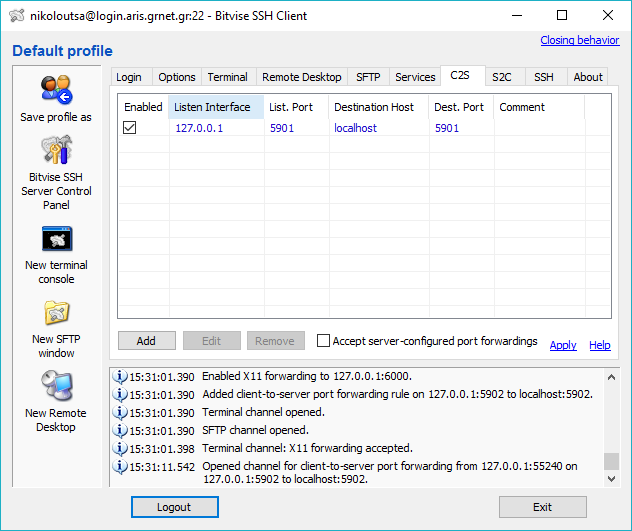The image size is (632, 531).
Task: Click info icon beside SFTP channel opened
Action: [121, 430]
